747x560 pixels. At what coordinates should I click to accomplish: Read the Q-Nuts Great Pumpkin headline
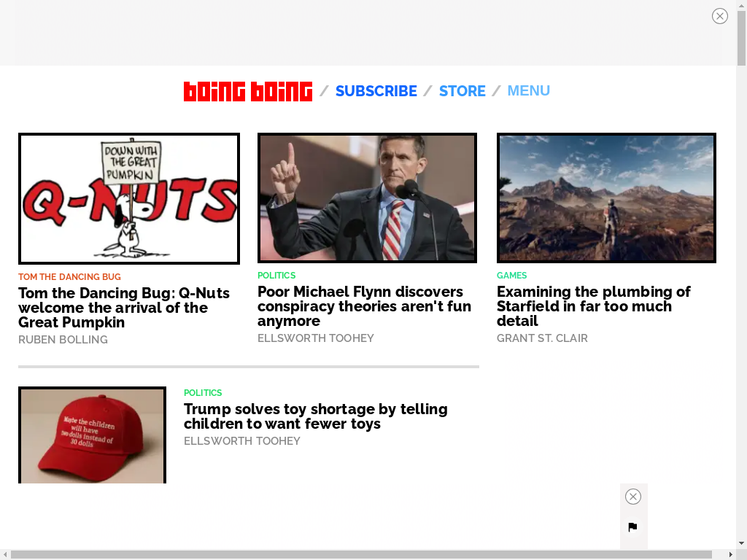[x=124, y=308]
